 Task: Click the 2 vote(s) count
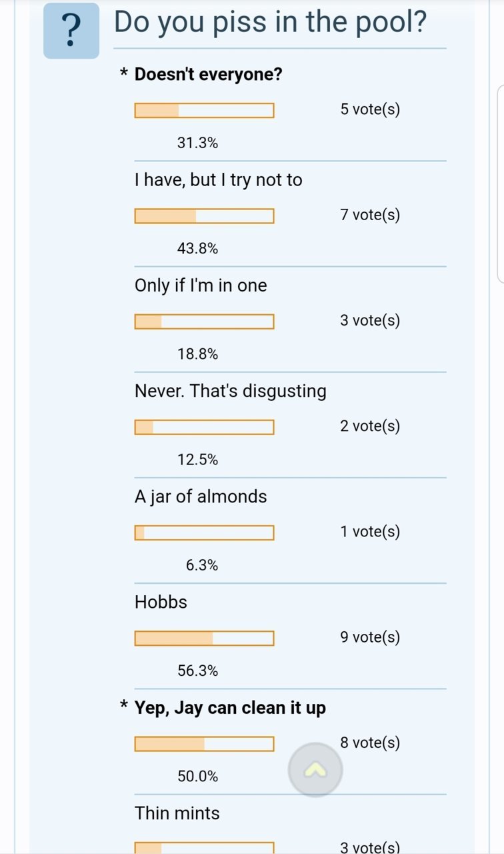point(370,426)
